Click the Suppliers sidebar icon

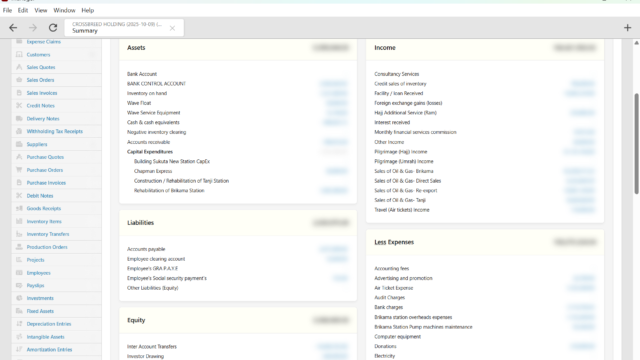click(x=19, y=144)
